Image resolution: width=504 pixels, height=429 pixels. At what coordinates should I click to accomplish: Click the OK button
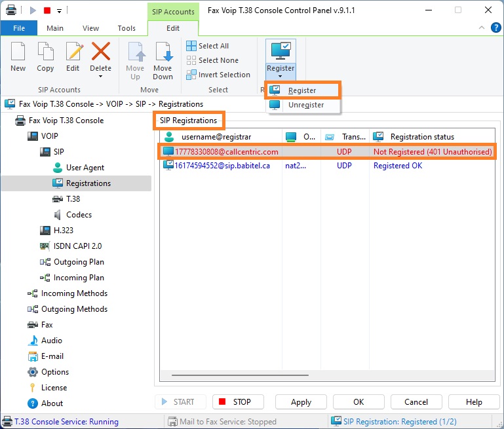(359, 402)
